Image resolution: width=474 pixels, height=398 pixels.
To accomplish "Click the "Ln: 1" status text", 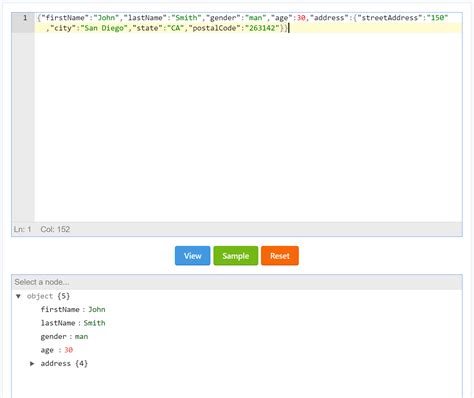I will 22,229.
